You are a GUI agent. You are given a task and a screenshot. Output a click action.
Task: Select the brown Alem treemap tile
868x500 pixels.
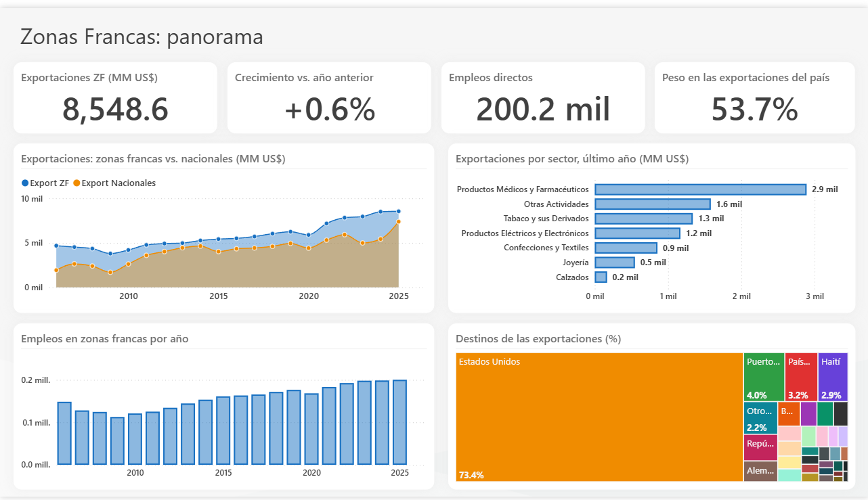(760, 472)
